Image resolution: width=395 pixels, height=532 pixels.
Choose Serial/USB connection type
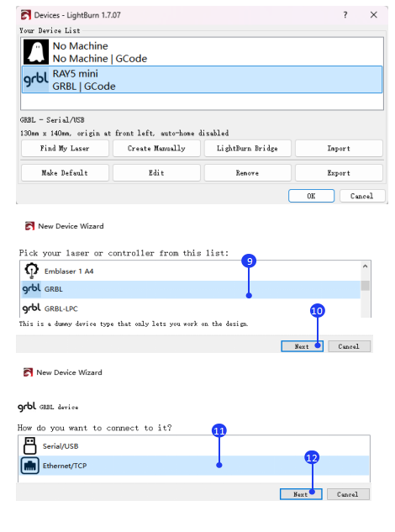point(194,445)
